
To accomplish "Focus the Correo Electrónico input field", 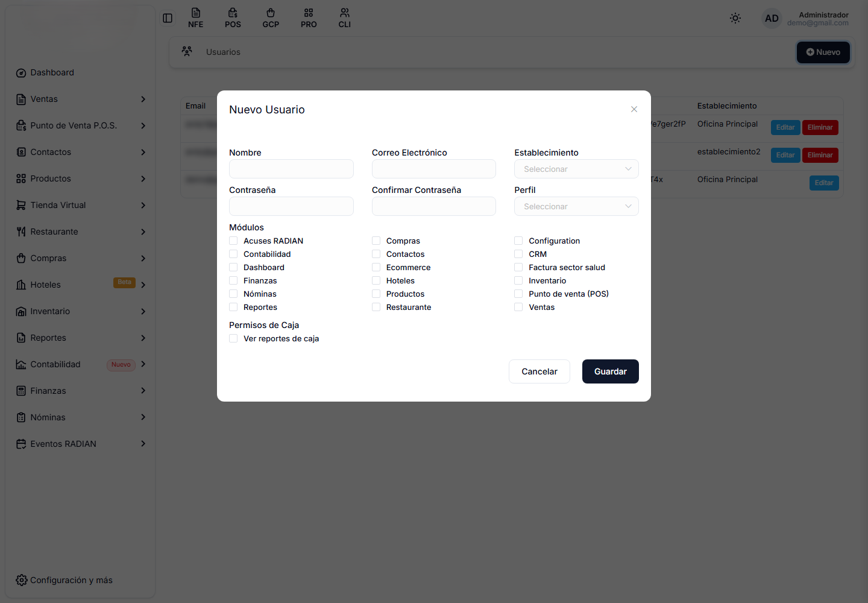I will click(x=434, y=169).
